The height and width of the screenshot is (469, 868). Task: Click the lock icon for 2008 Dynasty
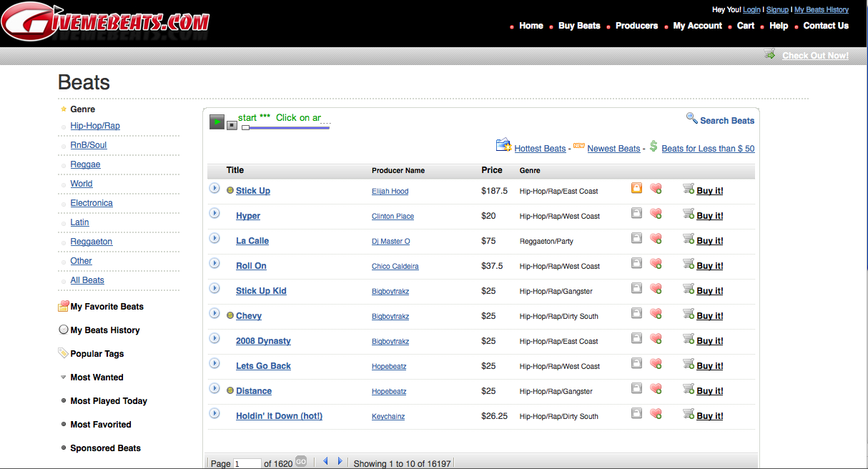click(x=636, y=338)
